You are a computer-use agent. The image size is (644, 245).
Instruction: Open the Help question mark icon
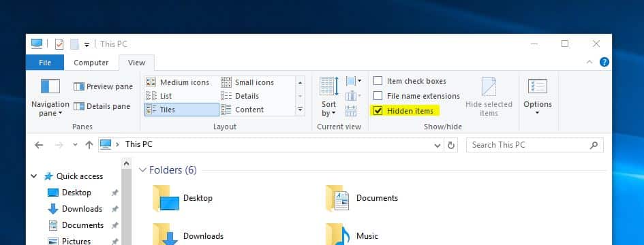604,63
